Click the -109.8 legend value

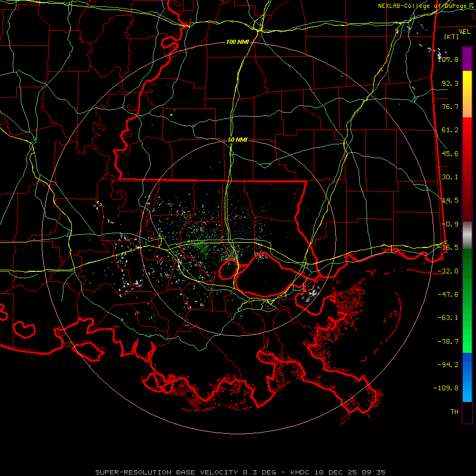446,388
